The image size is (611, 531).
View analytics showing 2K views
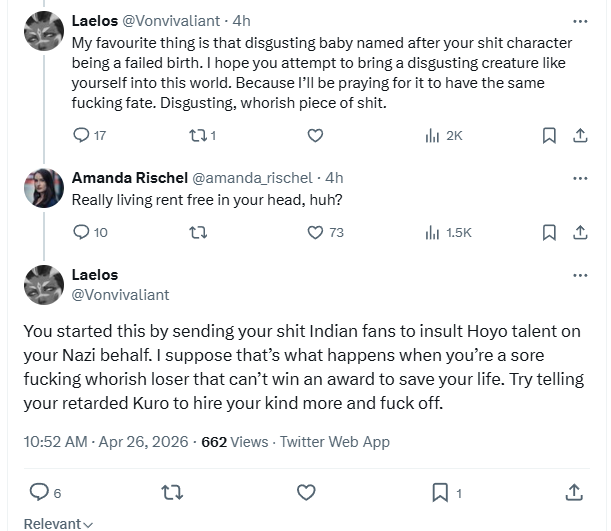point(433,135)
